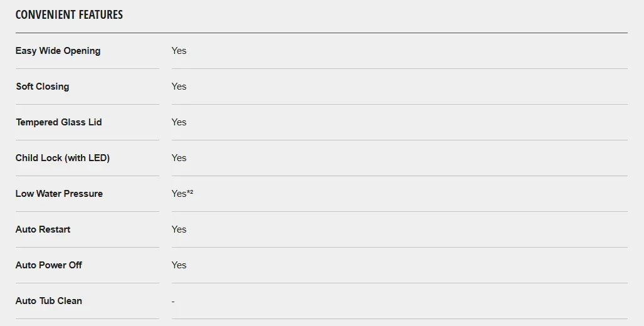Click the Yes value for Auto Power Off

coord(179,265)
